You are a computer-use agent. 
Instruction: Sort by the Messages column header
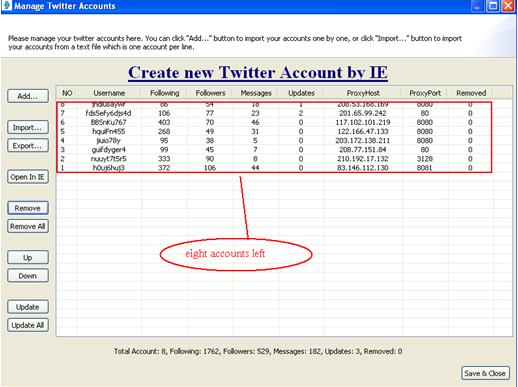click(256, 93)
